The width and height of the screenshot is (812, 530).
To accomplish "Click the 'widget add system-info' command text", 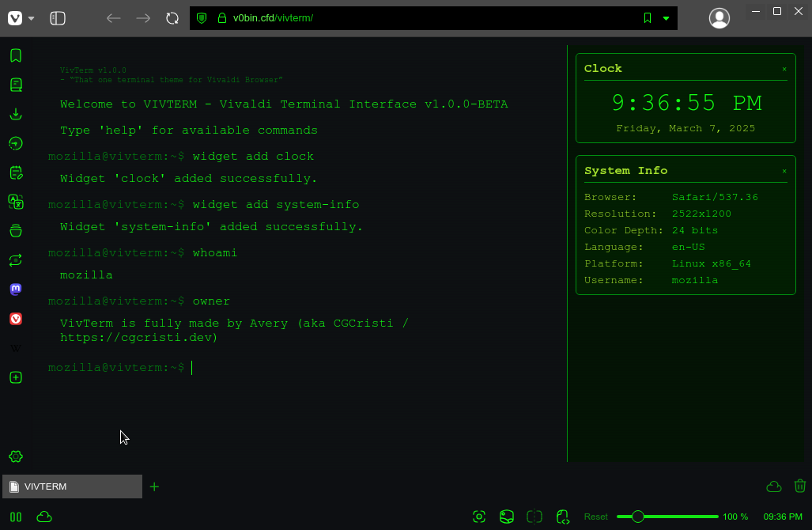I will (x=276, y=205).
